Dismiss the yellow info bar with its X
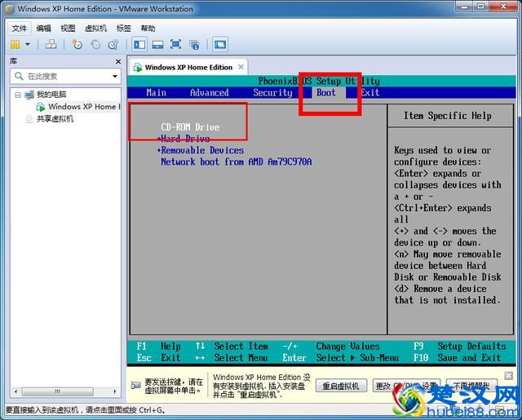This screenshot has width=522, height=420. point(508,376)
